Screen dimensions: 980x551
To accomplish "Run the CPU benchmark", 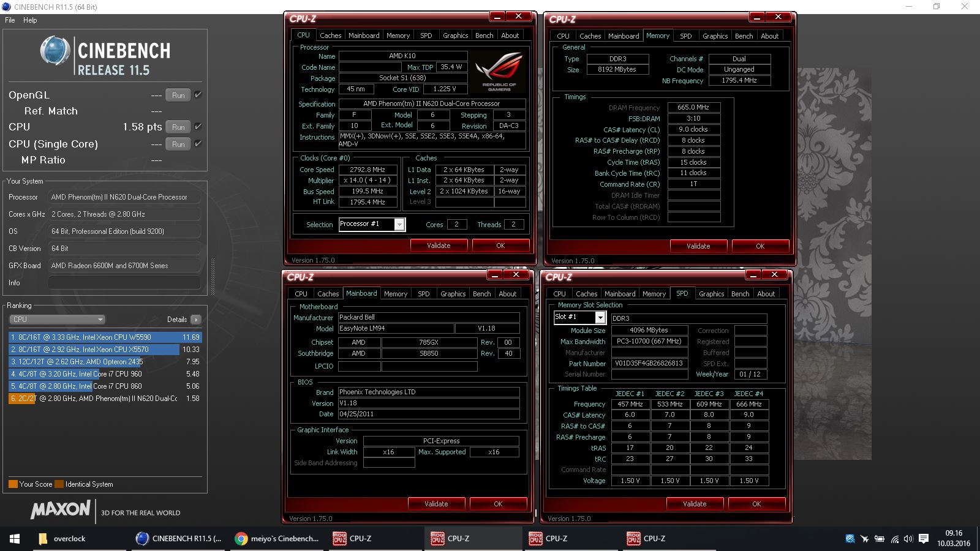I will [x=178, y=127].
